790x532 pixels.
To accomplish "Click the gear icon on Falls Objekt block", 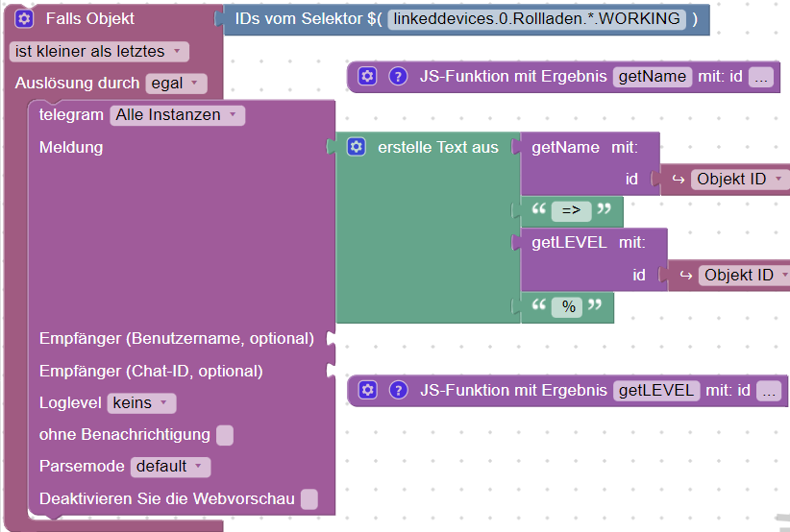I will click(x=24, y=19).
